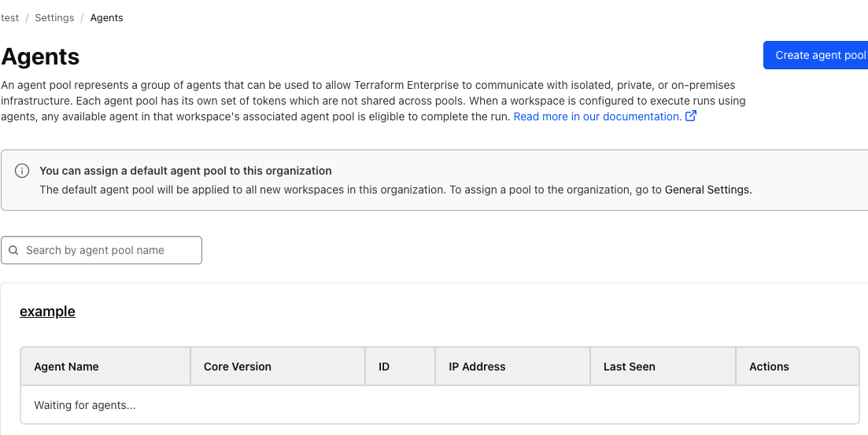Click the default agent pool banner title

186,171
